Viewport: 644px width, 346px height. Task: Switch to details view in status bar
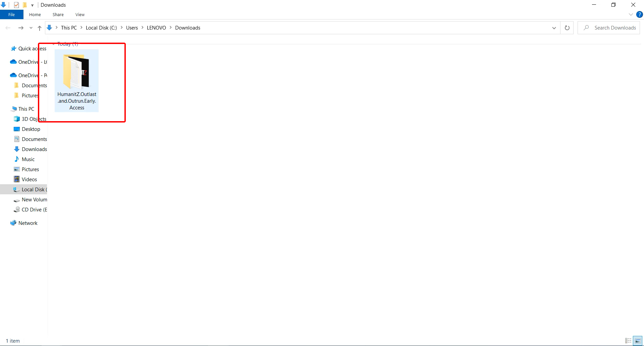tap(628, 341)
